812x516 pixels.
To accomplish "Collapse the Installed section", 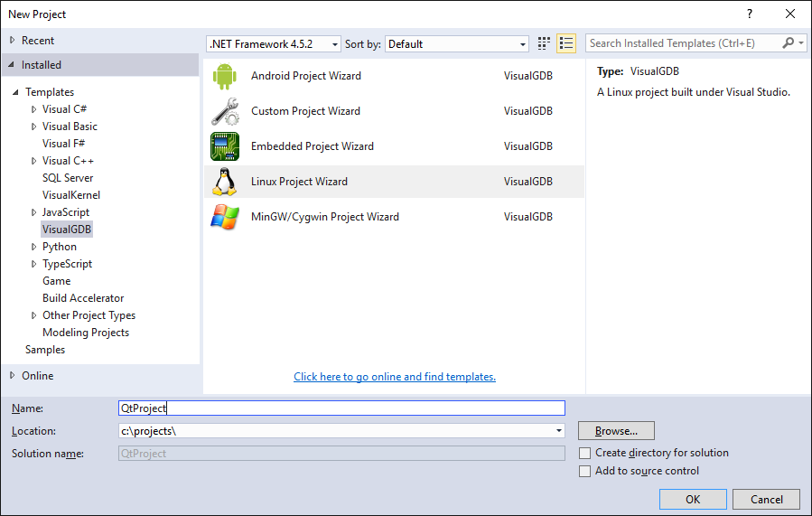I will (x=12, y=65).
